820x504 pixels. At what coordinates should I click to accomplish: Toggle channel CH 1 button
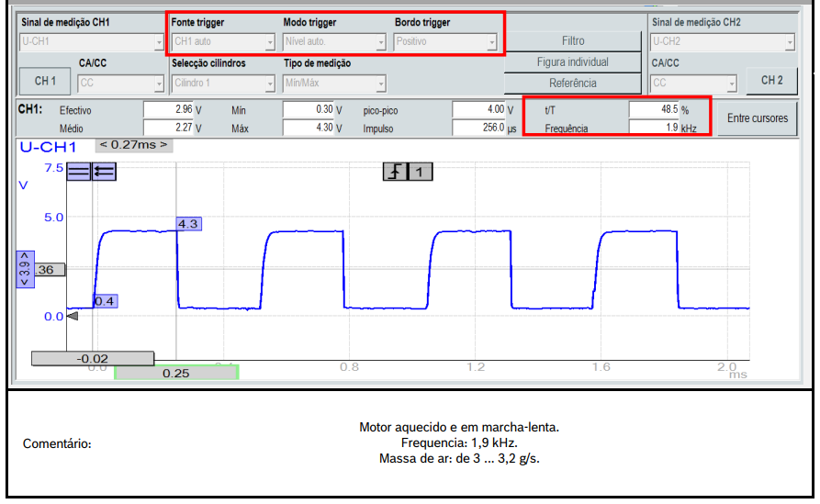tap(45, 82)
